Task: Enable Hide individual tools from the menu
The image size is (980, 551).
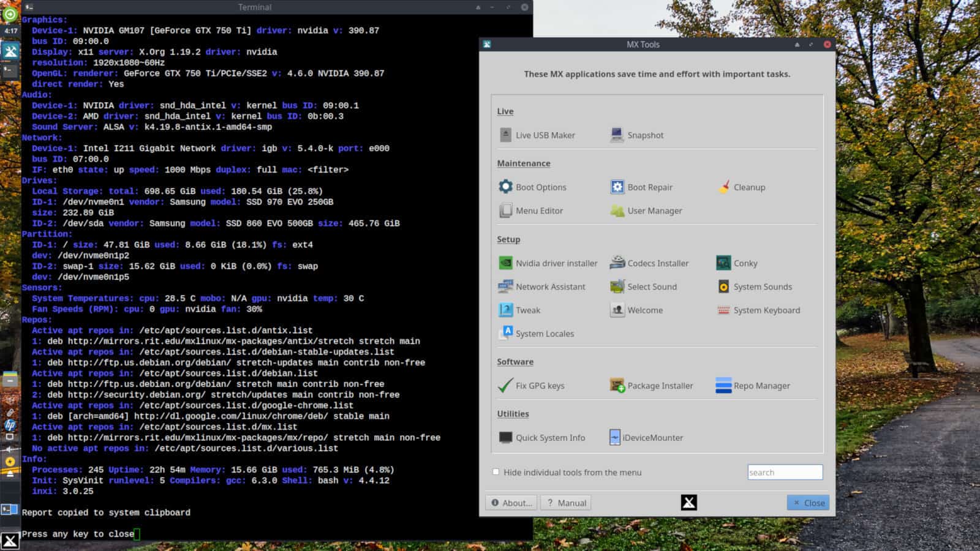Action: point(496,472)
